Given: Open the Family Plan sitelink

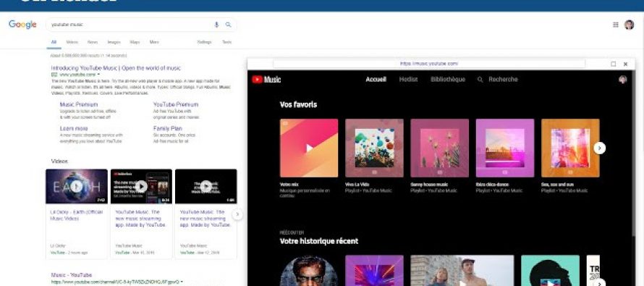Looking at the screenshot, I should pos(168,128).
